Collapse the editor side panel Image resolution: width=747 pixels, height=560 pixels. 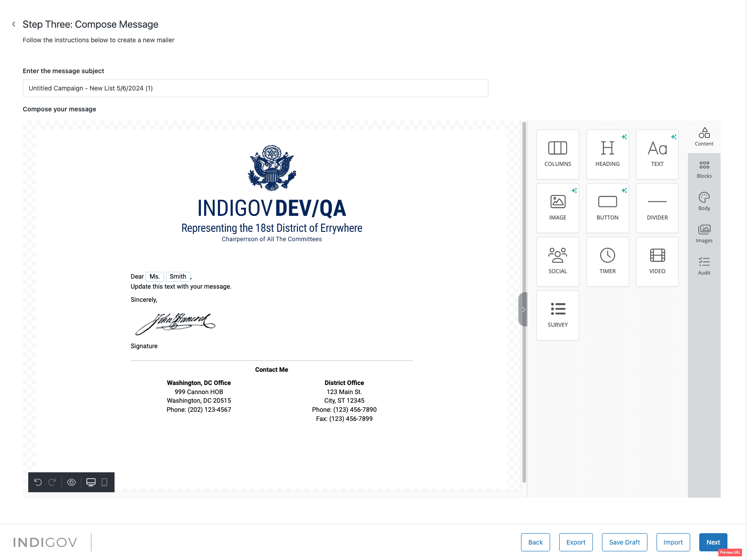(x=523, y=309)
